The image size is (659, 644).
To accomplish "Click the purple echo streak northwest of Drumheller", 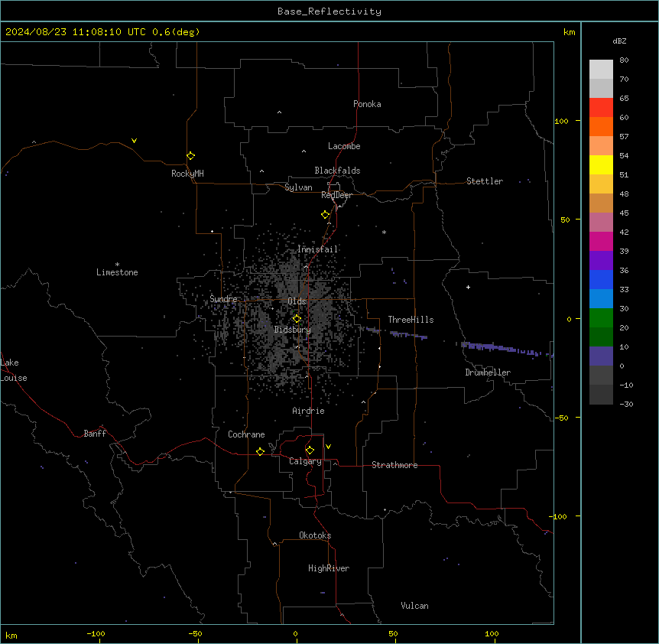I will pyautogui.click(x=505, y=349).
